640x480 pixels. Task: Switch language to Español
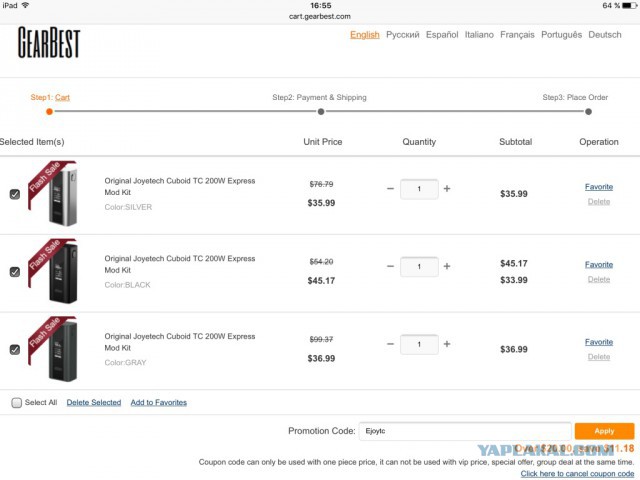pos(442,35)
